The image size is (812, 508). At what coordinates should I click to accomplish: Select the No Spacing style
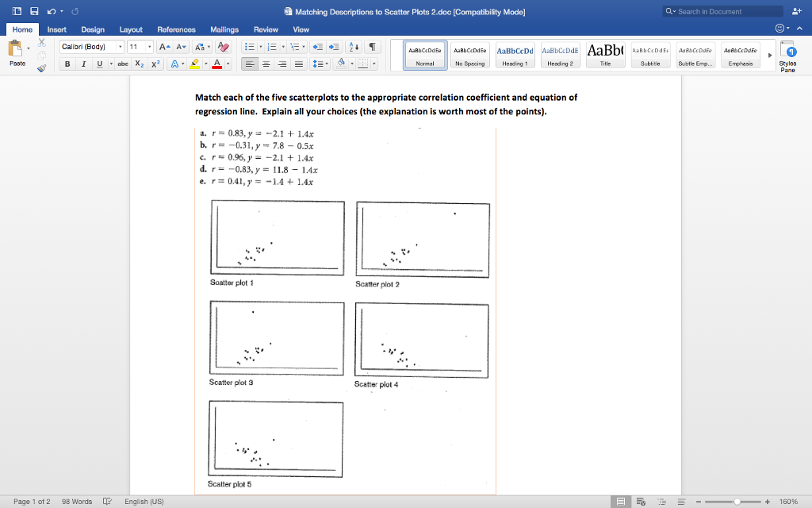469,56
